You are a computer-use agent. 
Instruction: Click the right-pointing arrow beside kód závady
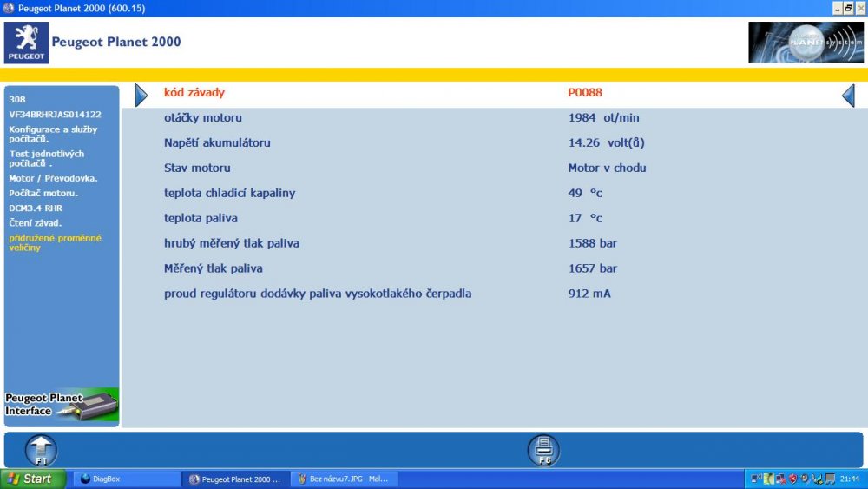141,96
